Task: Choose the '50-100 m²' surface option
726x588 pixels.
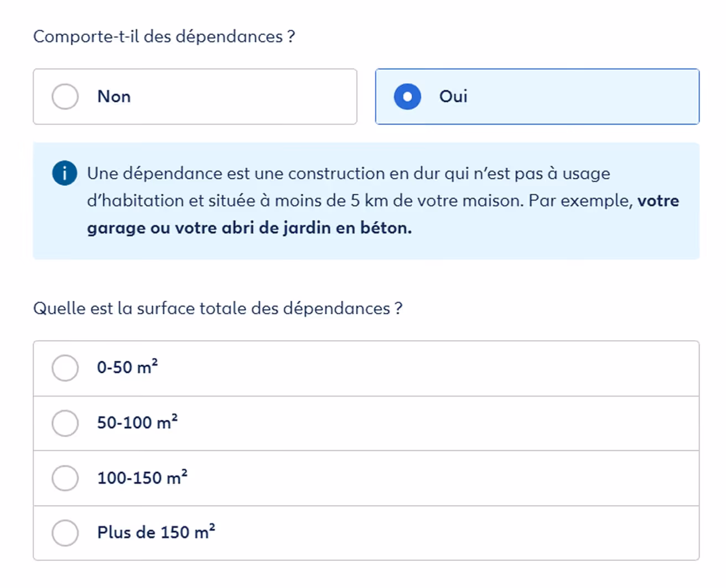Action: pyautogui.click(x=65, y=423)
